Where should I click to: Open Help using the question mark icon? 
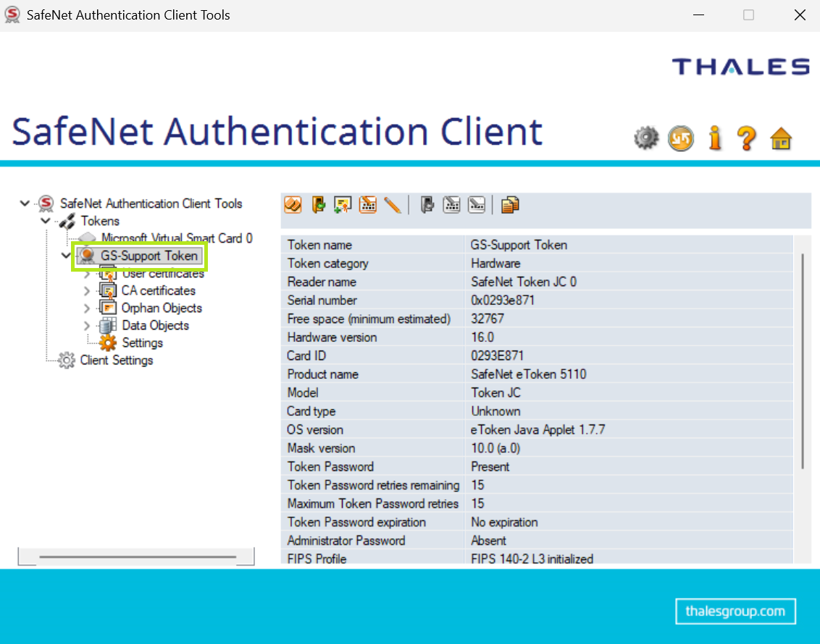tap(747, 138)
